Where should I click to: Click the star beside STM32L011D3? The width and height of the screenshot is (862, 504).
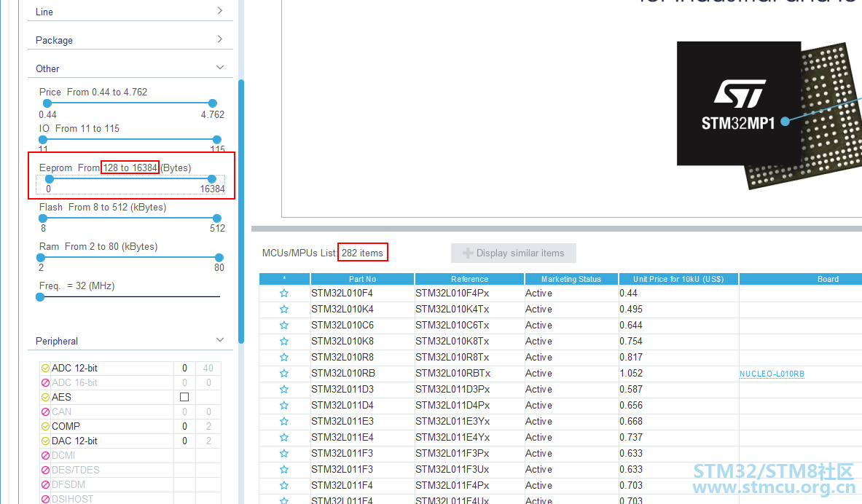[284, 389]
